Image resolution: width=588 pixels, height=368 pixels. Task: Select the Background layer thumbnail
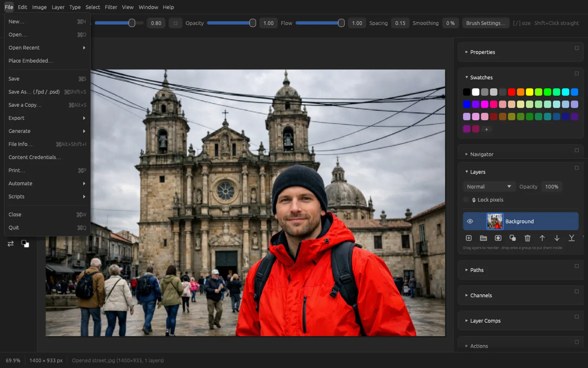click(495, 221)
